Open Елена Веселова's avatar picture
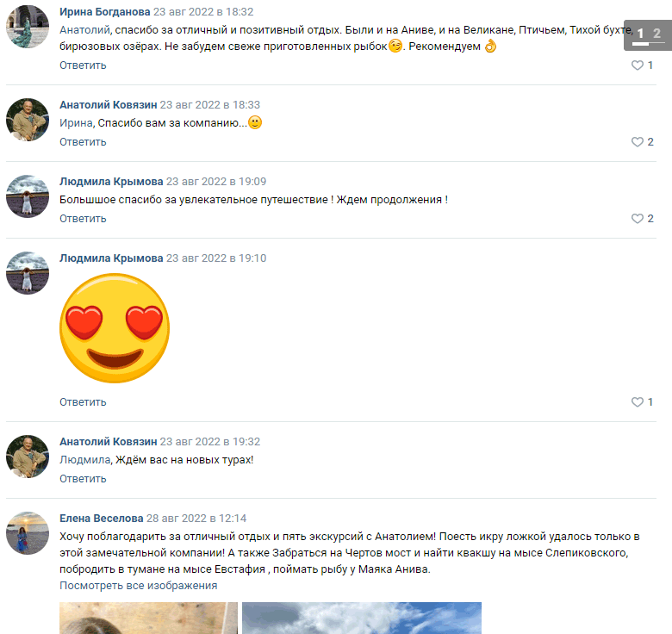This screenshot has height=634, width=672. 28,533
